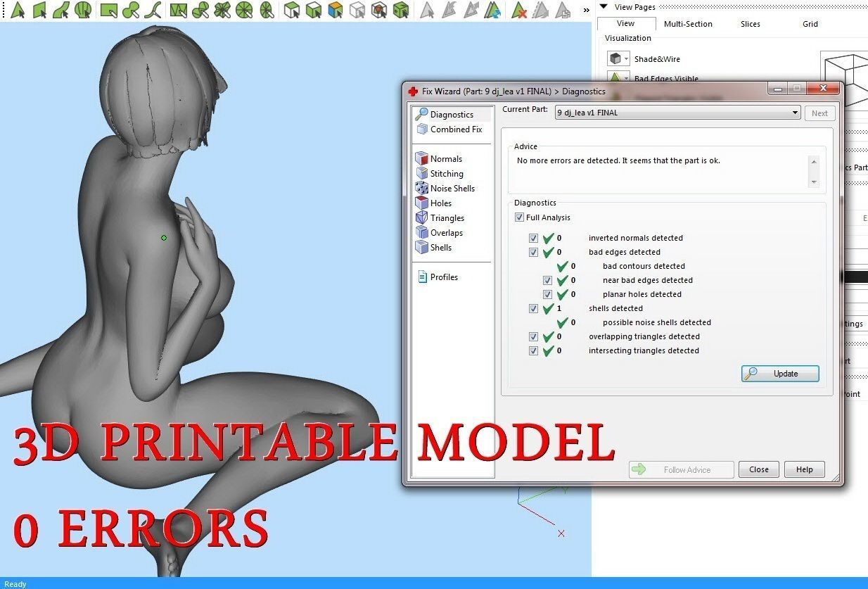The width and height of the screenshot is (868, 589).
Task: Open Combined Fix in wizard sidebar
Action: 449,129
